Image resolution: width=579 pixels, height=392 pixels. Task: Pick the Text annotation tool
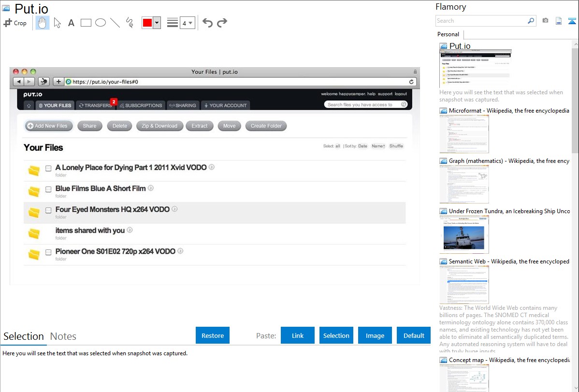71,23
